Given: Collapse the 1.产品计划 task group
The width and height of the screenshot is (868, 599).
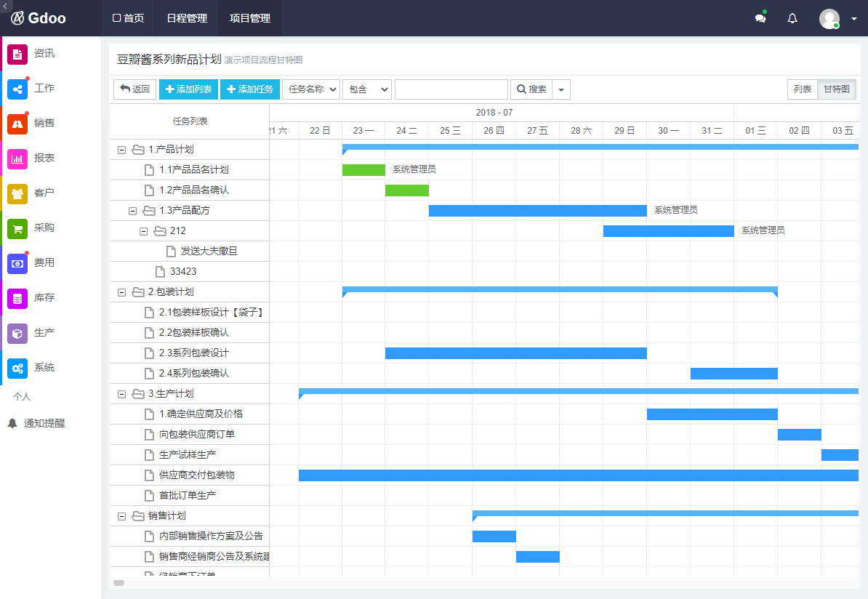Looking at the screenshot, I should click(x=121, y=150).
